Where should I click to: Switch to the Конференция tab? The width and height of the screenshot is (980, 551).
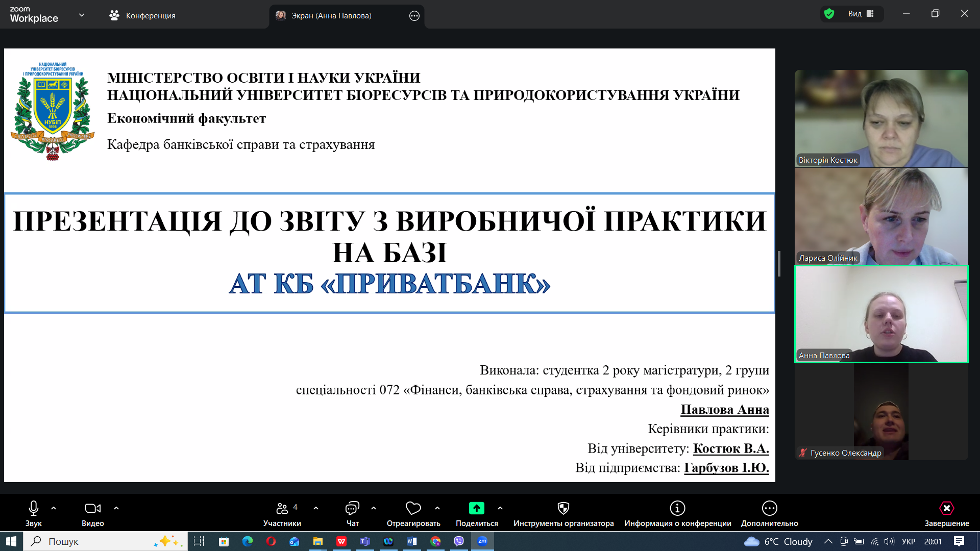coord(142,16)
